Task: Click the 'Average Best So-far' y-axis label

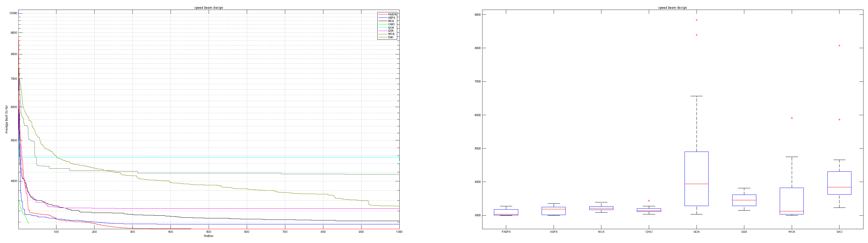Action: pyautogui.click(x=6, y=119)
